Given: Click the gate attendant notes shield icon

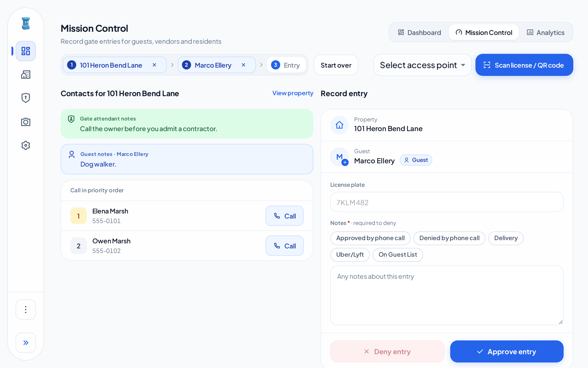Looking at the screenshot, I should click(71, 119).
